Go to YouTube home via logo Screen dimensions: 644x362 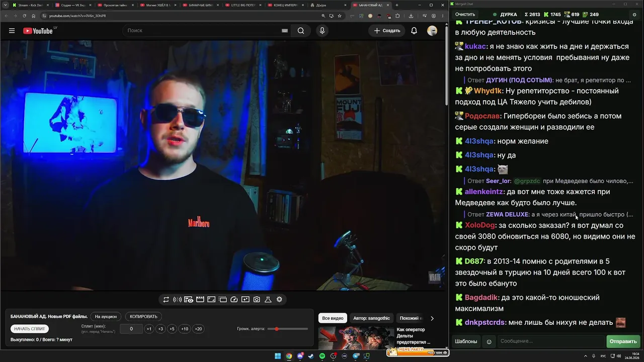pos(38,31)
